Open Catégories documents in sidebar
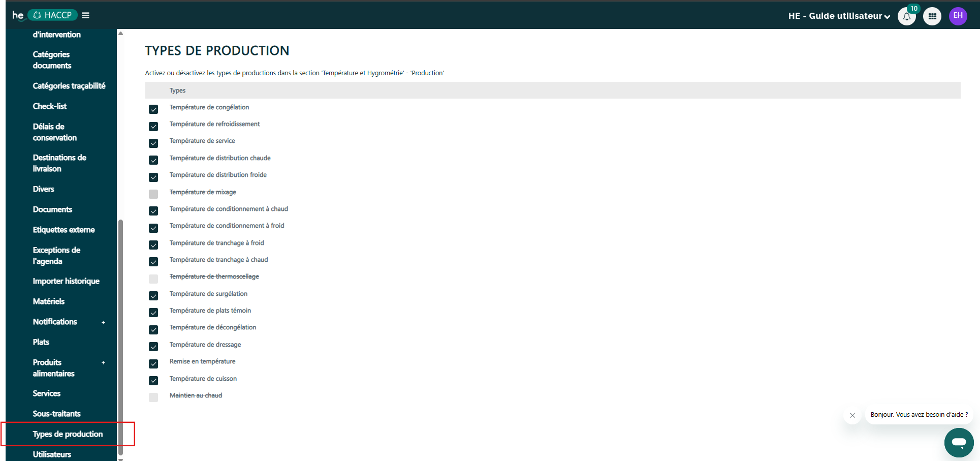Image resolution: width=980 pixels, height=461 pixels. click(52, 60)
